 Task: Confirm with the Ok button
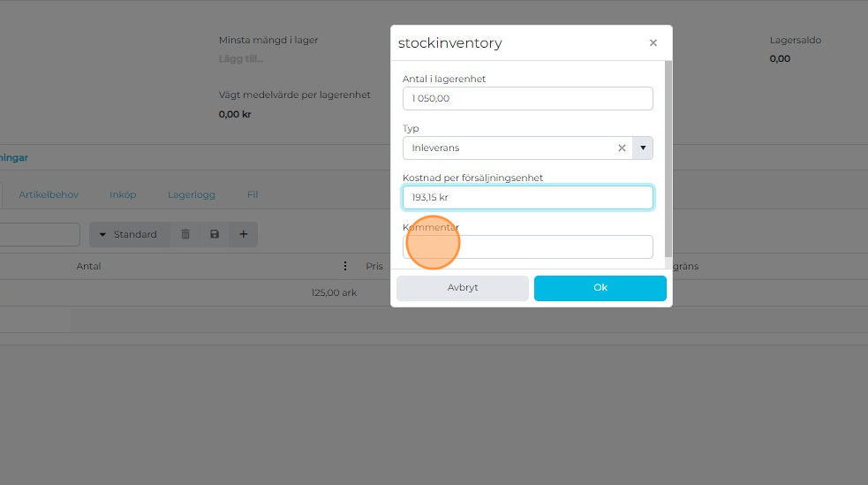click(x=600, y=288)
